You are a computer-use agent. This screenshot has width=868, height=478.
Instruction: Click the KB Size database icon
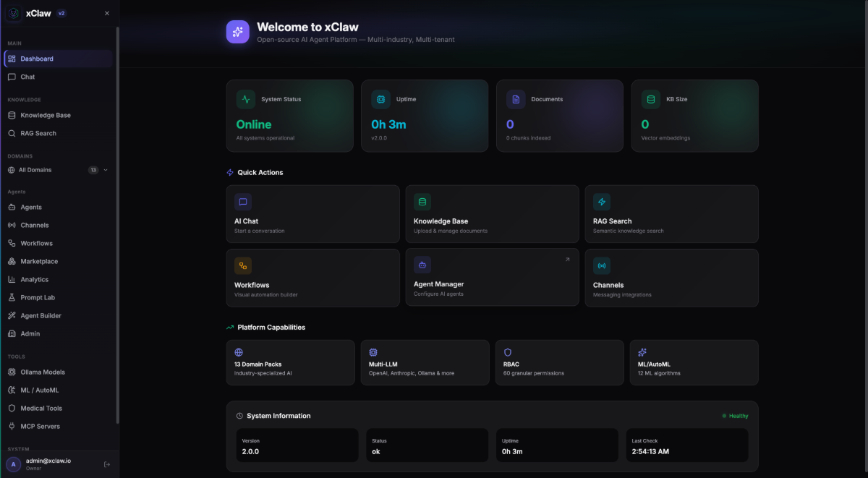click(x=651, y=99)
